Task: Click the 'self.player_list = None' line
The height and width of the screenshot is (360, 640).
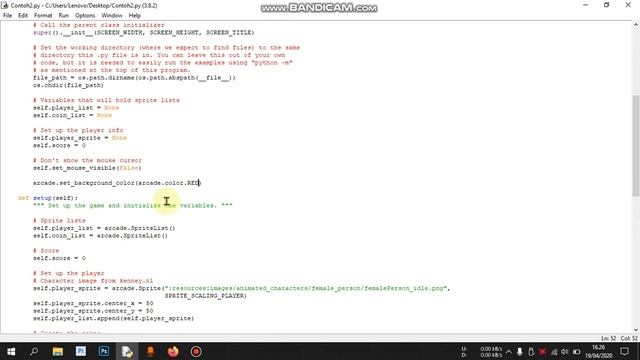Action: click(76, 108)
